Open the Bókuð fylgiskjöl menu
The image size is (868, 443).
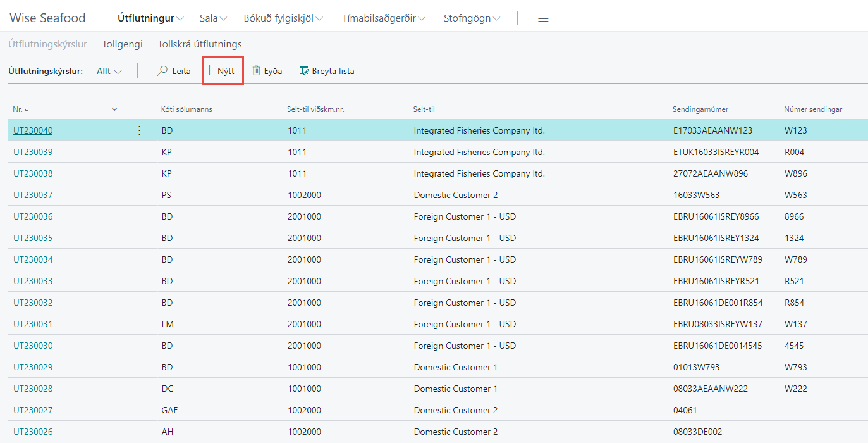click(x=283, y=18)
